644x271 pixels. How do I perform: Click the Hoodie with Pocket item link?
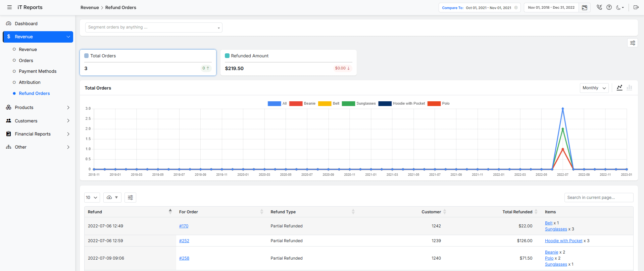click(x=563, y=241)
